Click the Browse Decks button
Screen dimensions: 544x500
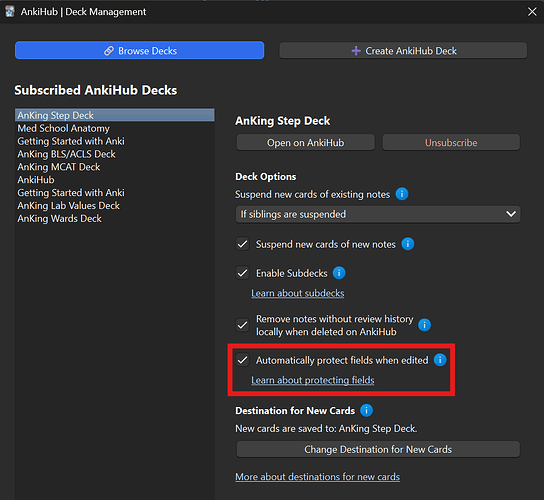coord(139,51)
